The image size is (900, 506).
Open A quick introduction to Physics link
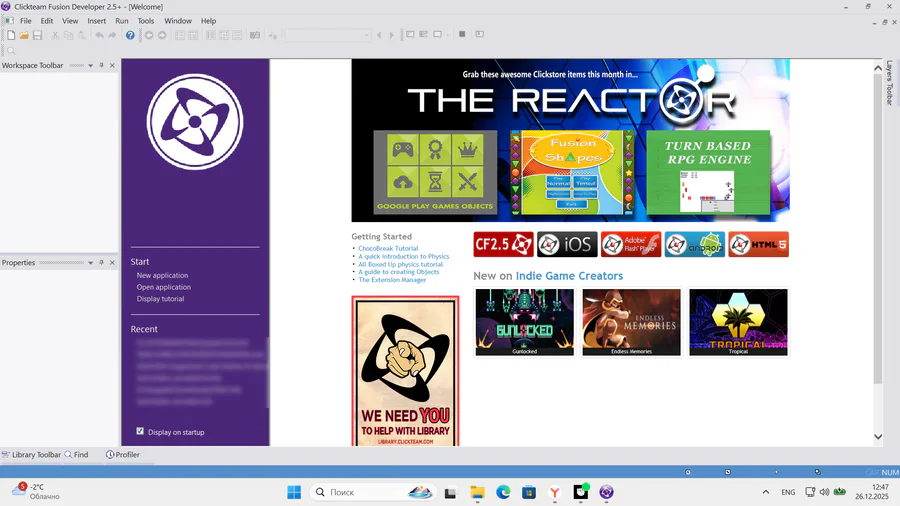[x=404, y=256]
